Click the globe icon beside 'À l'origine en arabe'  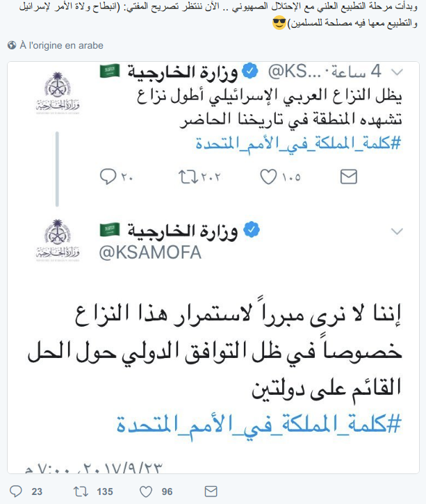(12, 45)
